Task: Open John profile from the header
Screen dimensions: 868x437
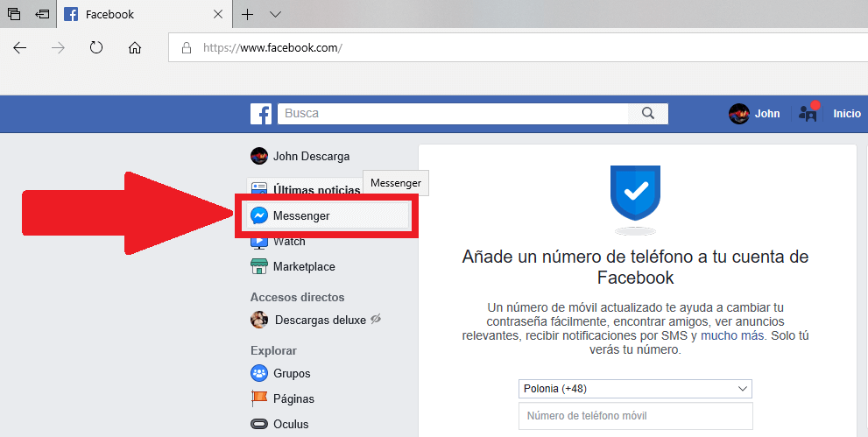Action: [754, 113]
